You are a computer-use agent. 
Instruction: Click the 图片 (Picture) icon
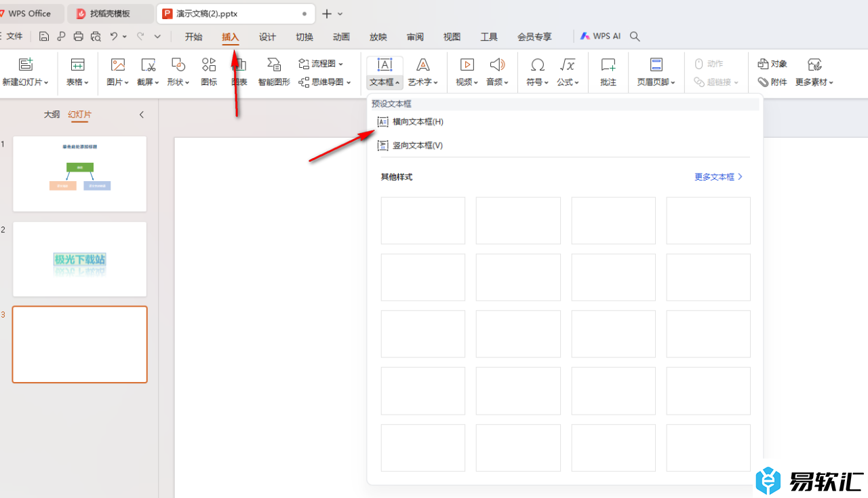(x=118, y=64)
